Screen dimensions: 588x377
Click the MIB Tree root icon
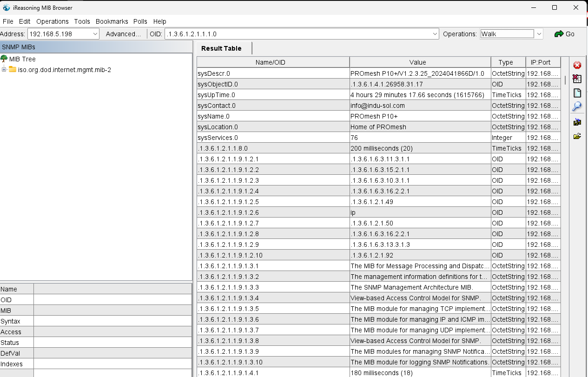4,59
